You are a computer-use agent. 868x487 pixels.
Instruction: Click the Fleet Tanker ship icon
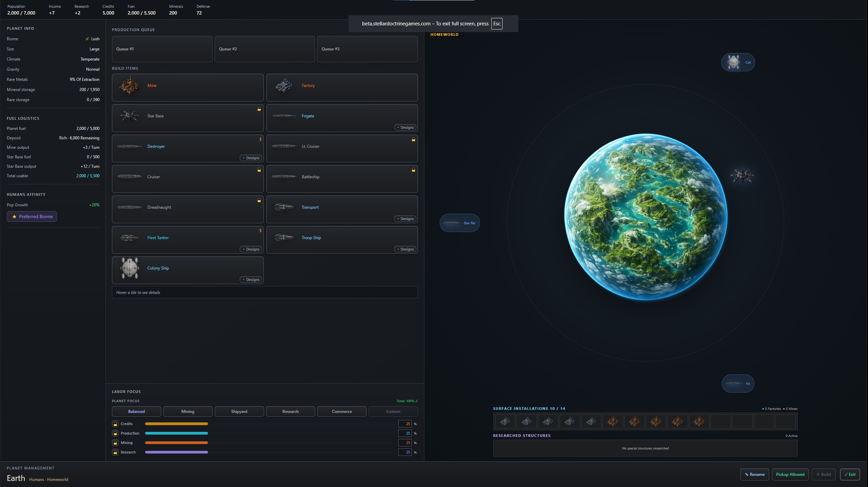(130, 238)
